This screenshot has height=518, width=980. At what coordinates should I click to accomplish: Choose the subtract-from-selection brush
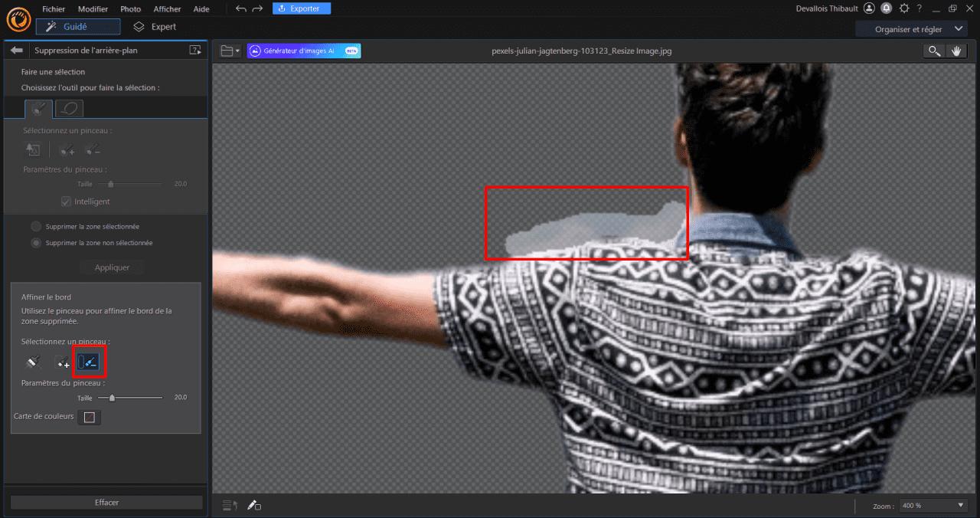pos(92,149)
